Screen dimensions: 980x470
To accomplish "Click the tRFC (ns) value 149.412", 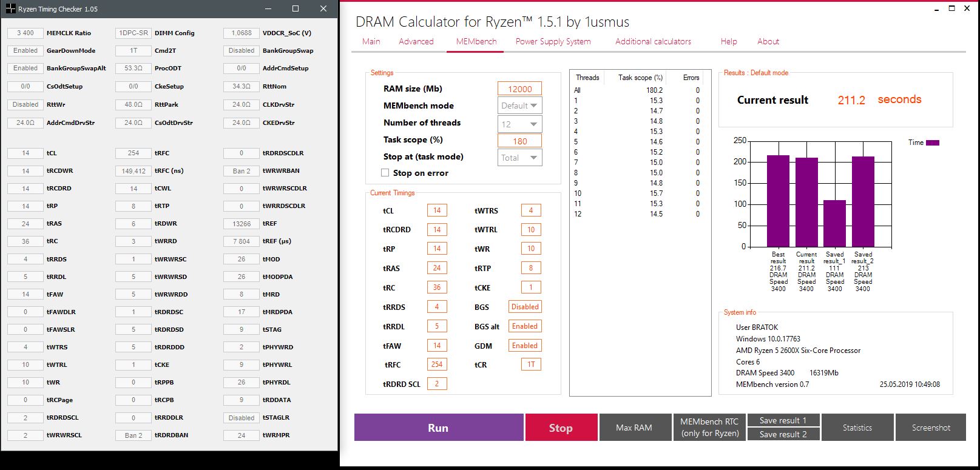I will [x=133, y=171].
